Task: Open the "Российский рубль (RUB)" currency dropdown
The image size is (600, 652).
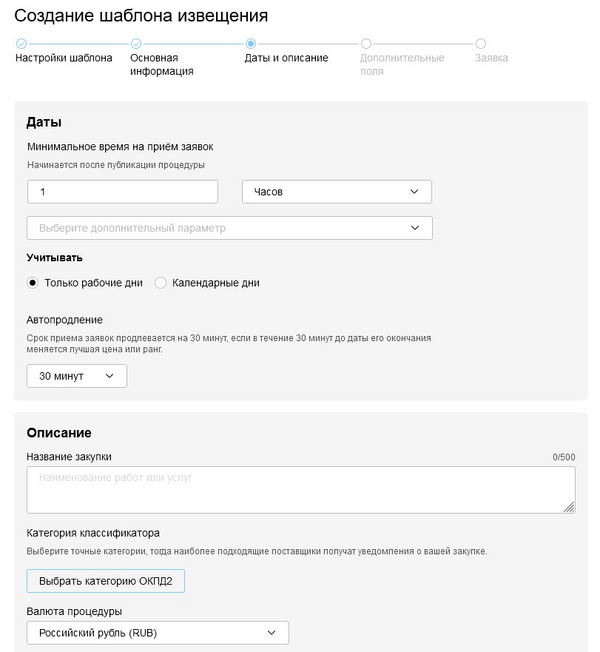Action: click(157, 633)
